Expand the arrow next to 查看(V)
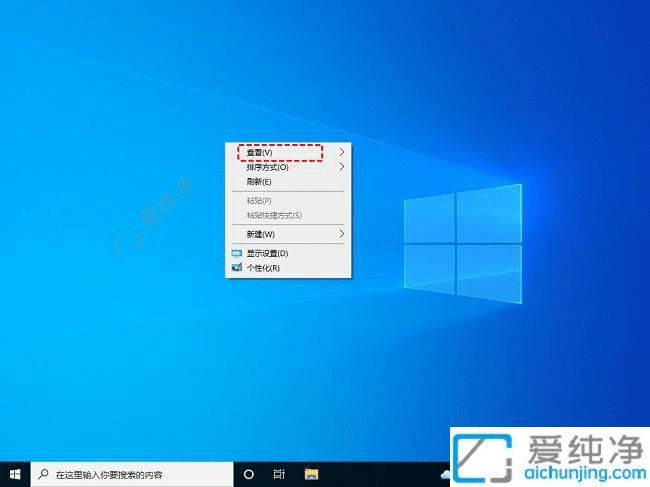The height and width of the screenshot is (487, 650). (342, 152)
